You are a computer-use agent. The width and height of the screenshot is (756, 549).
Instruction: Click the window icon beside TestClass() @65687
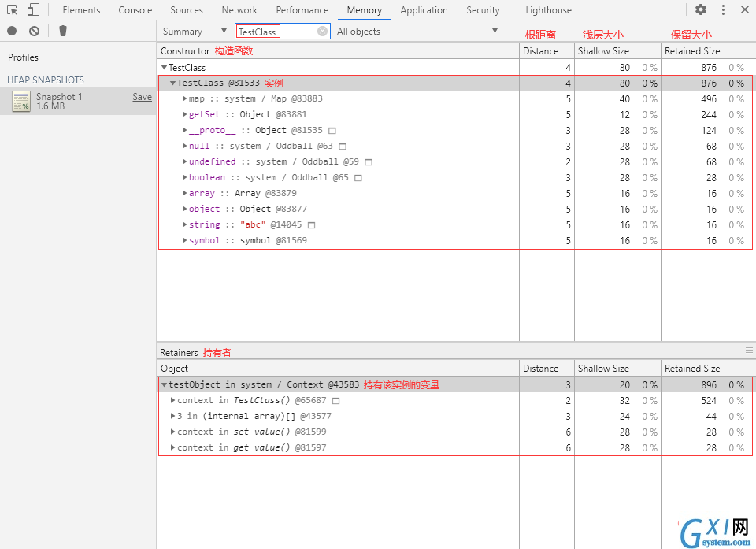[336, 401]
